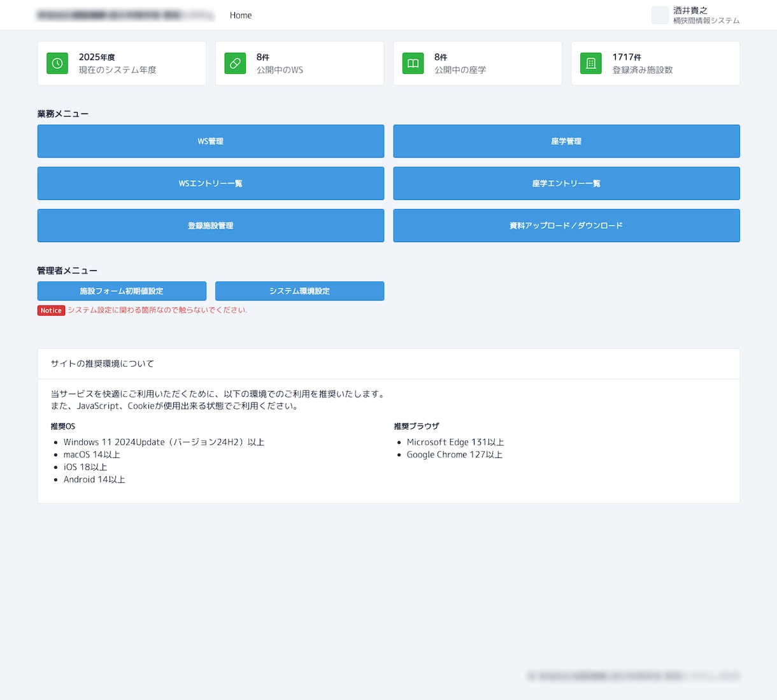The height and width of the screenshot is (700, 777).
Task: Open 施設フォーム初期値設定
Action: 122,291
